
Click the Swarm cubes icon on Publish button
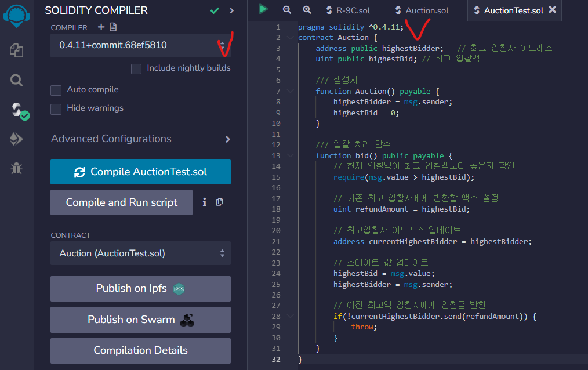[x=187, y=320]
